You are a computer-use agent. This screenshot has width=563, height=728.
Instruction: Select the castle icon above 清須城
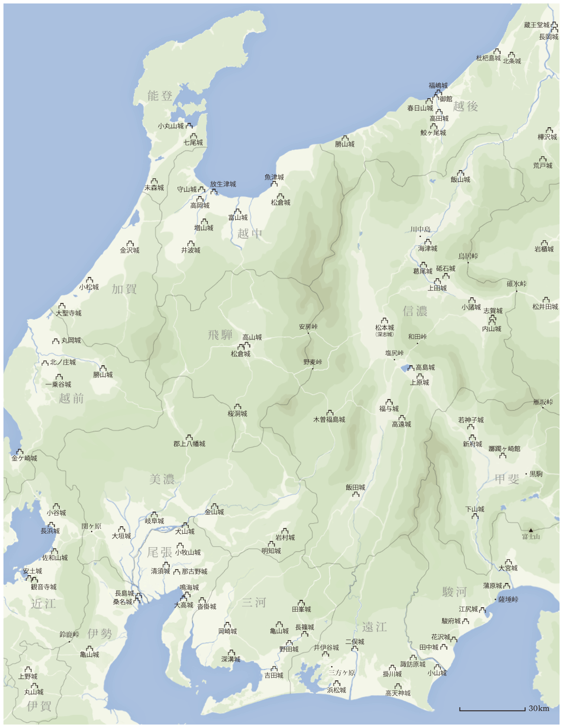166,565
